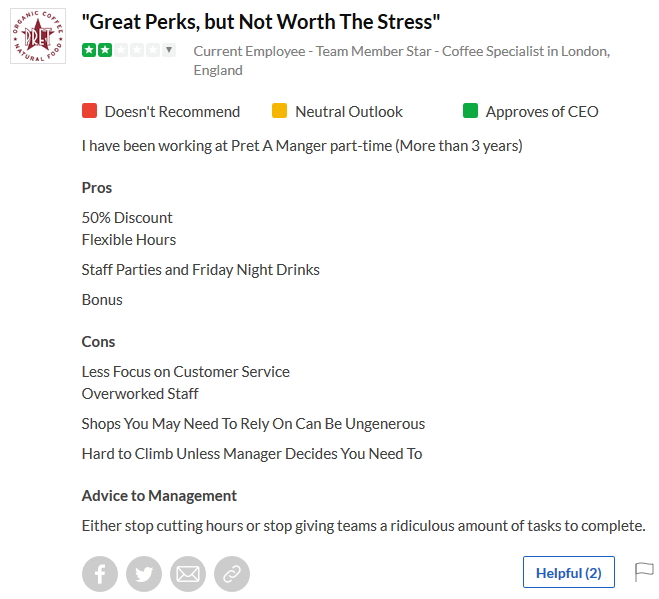Click the "Doesn't Recommend" label
Viewport: 659px width, 599px height.
[172, 112]
